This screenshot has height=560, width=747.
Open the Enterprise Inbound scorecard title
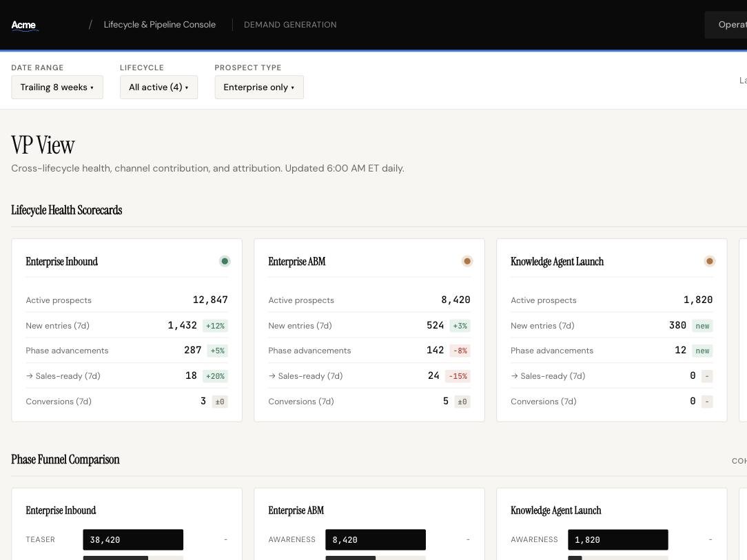coord(62,262)
